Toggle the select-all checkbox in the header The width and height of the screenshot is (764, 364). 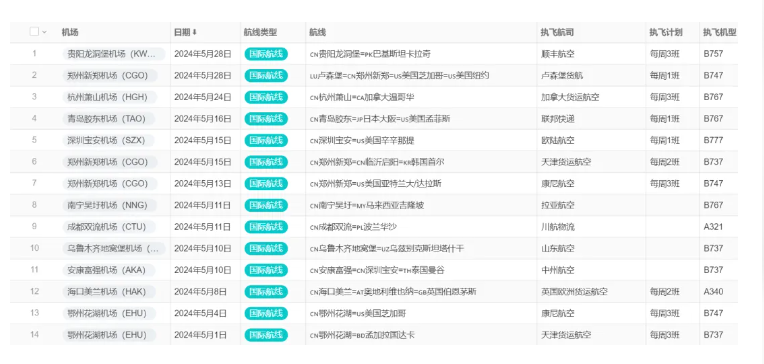pos(34,32)
